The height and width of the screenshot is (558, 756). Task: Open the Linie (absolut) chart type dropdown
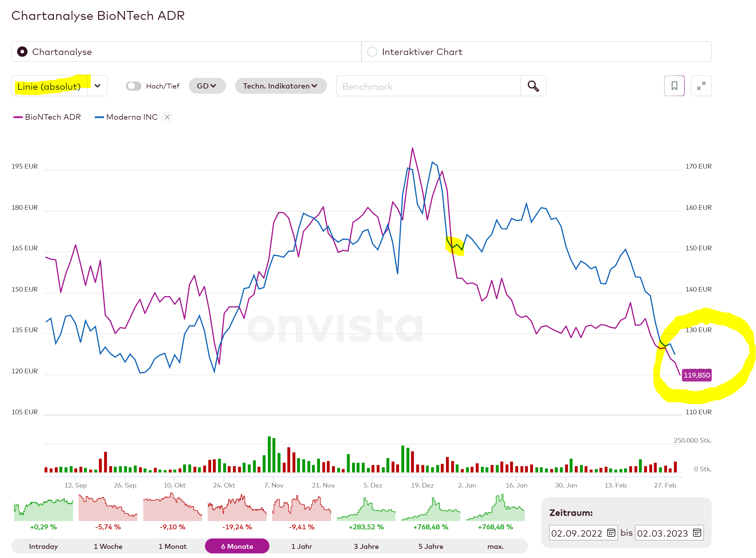tap(97, 86)
